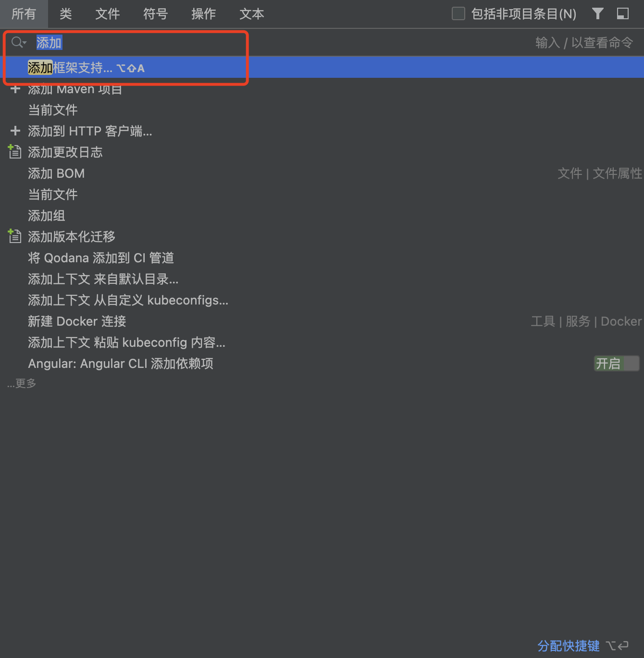Image resolution: width=644 pixels, height=658 pixels.
Task: Click the search magnifier history icon
Action: [19, 43]
